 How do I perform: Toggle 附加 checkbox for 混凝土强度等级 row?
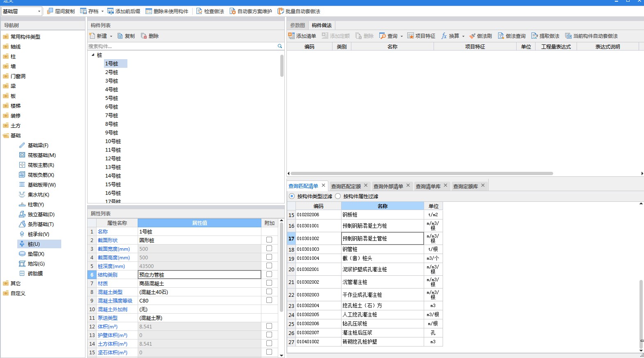(x=269, y=300)
